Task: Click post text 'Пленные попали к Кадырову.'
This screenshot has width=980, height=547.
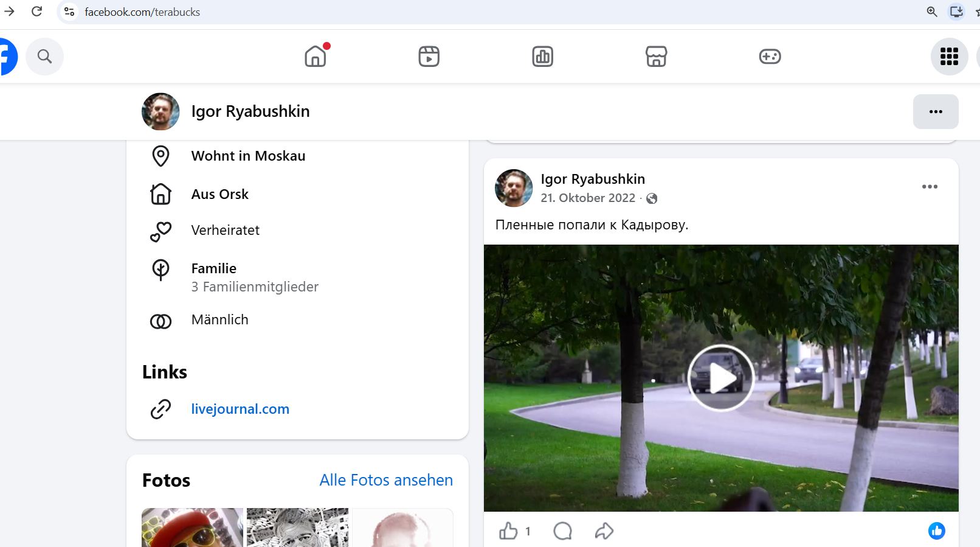Action: pyautogui.click(x=592, y=225)
